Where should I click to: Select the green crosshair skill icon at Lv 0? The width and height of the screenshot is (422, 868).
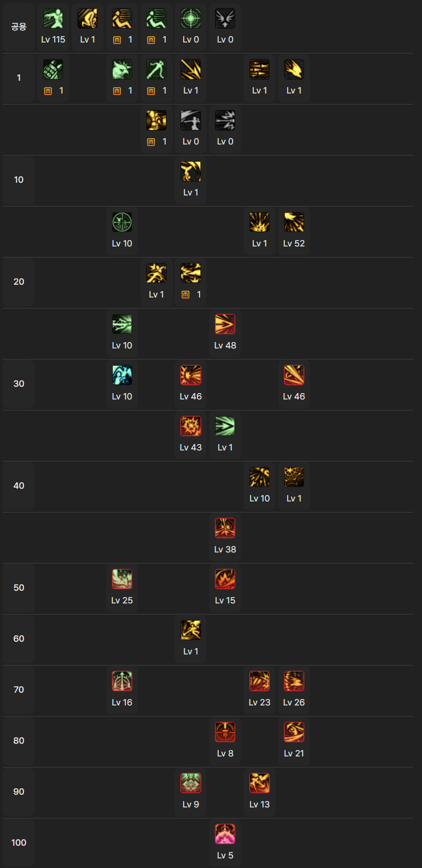coord(191,19)
